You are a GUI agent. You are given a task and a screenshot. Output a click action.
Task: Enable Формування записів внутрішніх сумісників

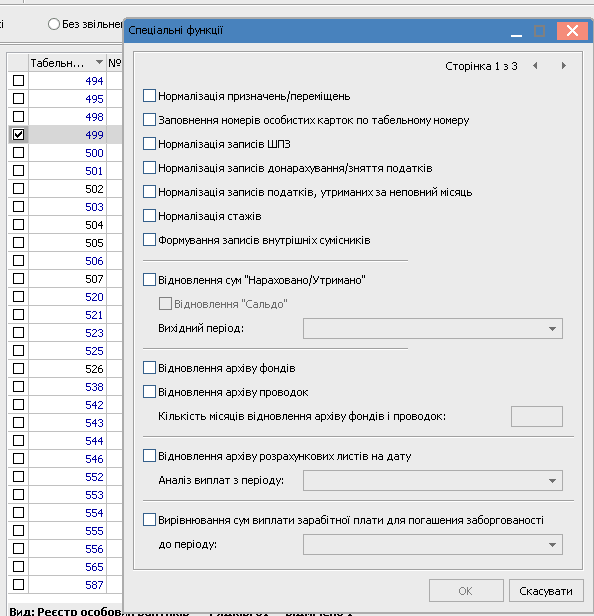point(149,239)
